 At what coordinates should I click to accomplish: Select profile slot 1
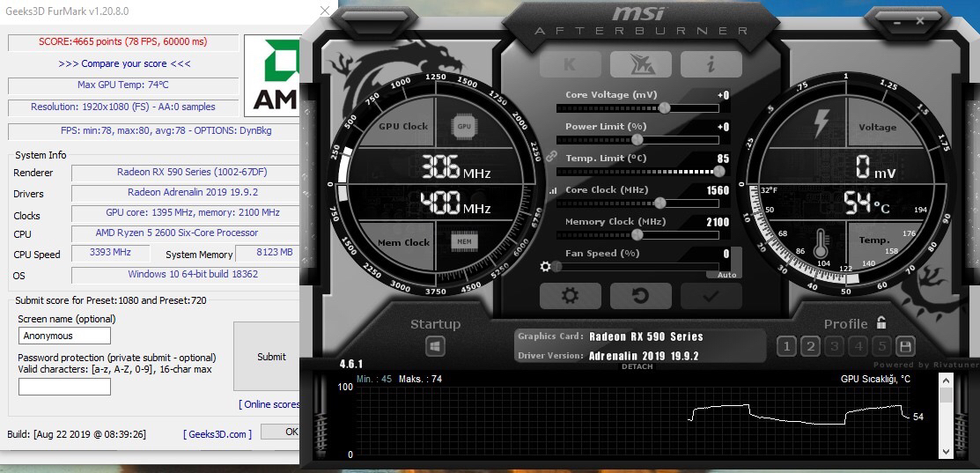(x=787, y=345)
